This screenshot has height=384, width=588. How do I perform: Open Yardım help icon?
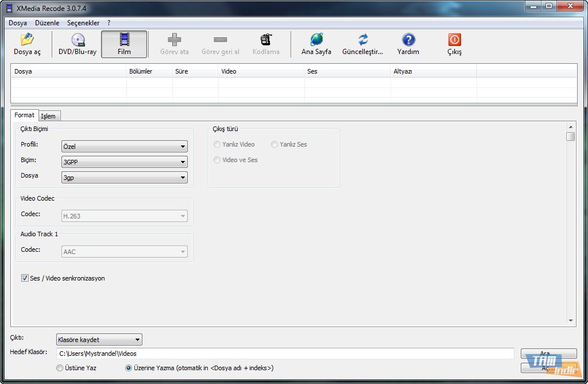(408, 40)
